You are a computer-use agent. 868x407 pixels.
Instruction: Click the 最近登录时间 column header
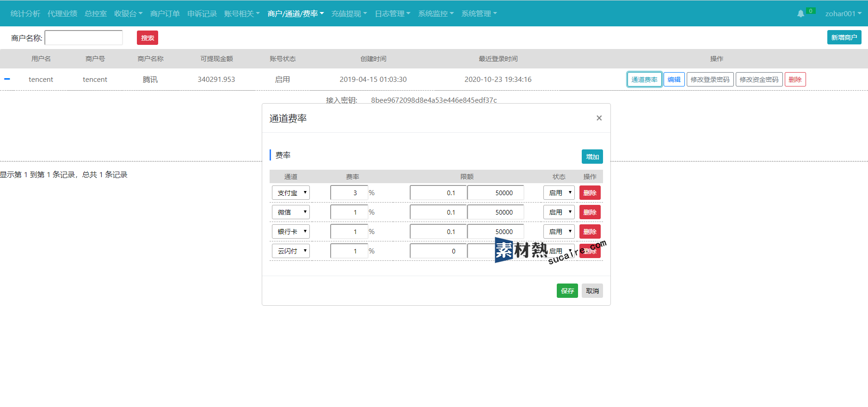click(498, 59)
